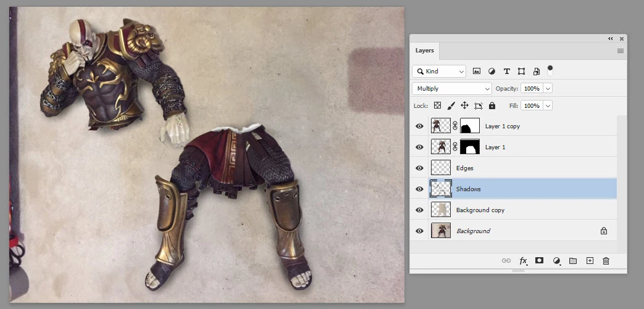Lock position move icon
Image resolution: width=644 pixels, height=309 pixels.
tap(464, 105)
